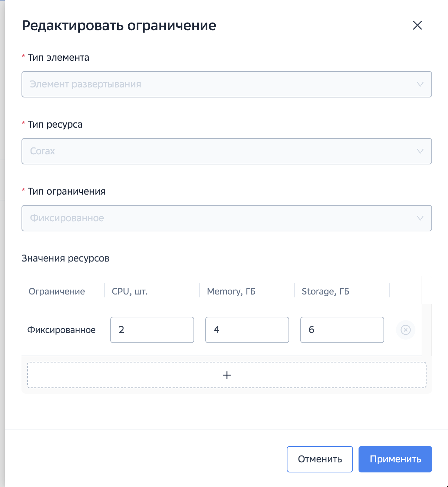Click the Storage, ГБ column header
This screenshot has width=448, height=487.
[x=326, y=291]
